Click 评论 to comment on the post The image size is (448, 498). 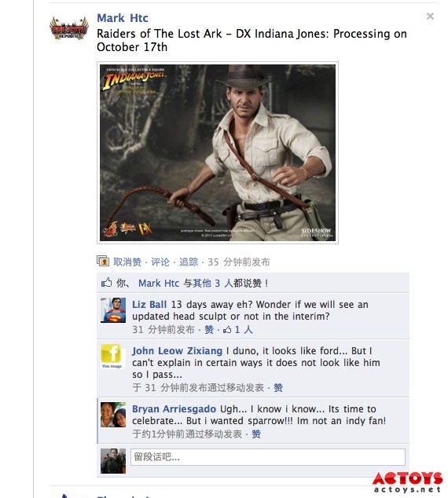pyautogui.click(x=160, y=262)
